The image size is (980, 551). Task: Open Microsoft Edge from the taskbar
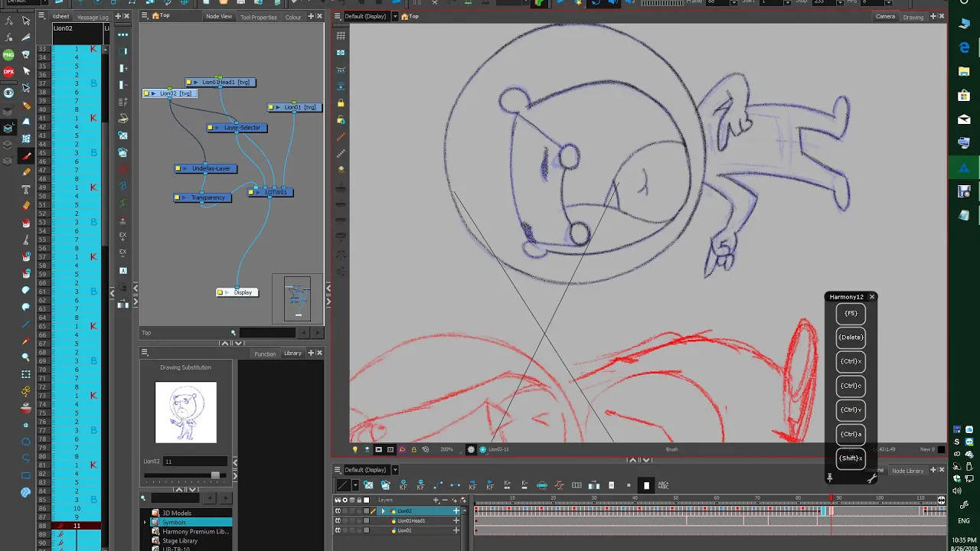[965, 47]
